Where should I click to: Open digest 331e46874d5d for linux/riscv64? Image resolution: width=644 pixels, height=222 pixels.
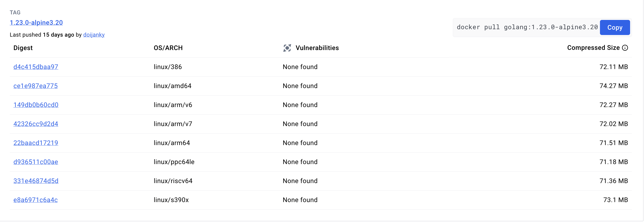[36, 181]
